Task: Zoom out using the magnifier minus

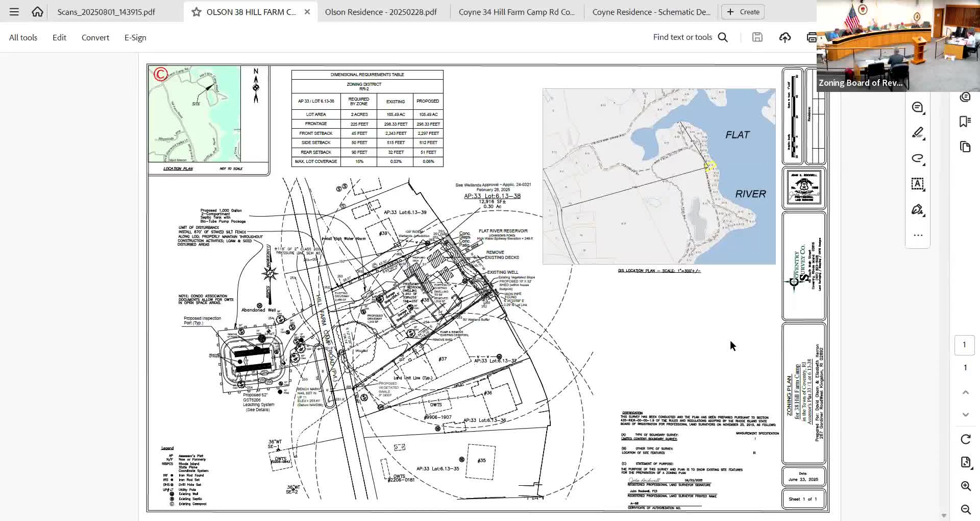Action: (x=965, y=509)
